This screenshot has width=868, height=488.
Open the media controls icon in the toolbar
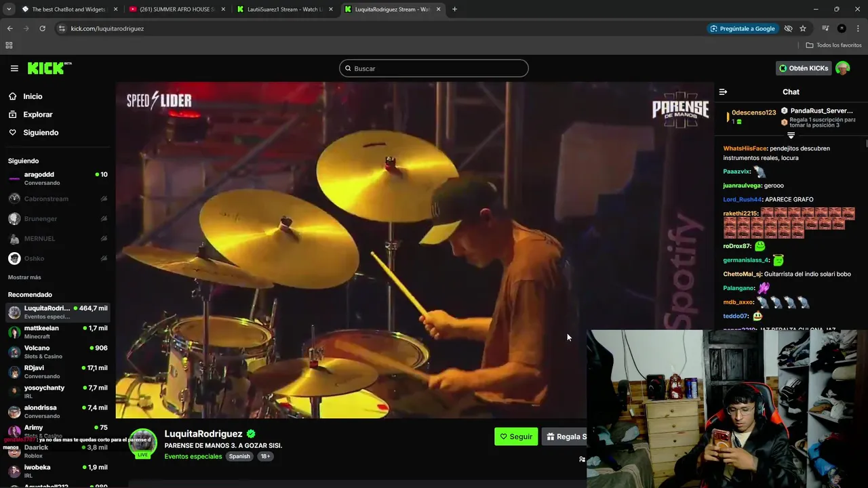click(825, 28)
